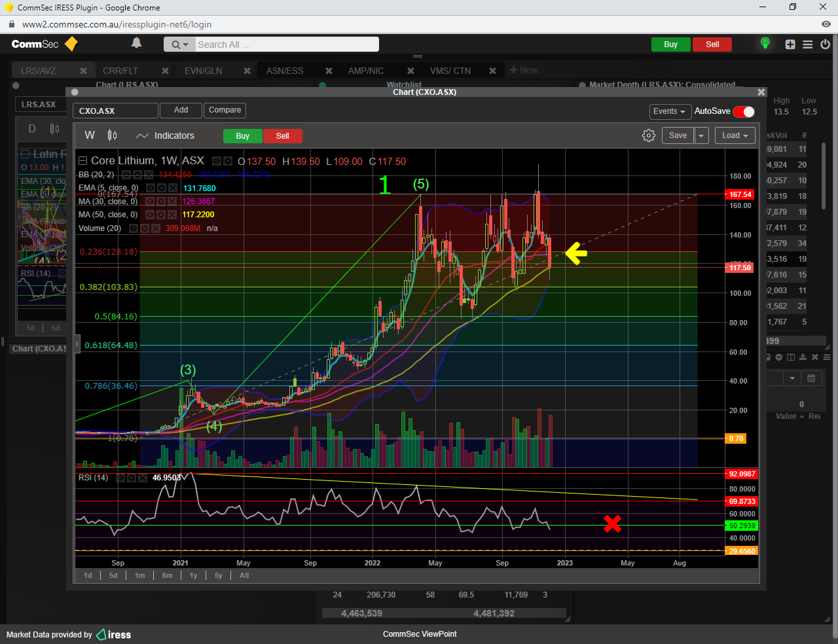Click the Add button beside symbol

point(181,111)
